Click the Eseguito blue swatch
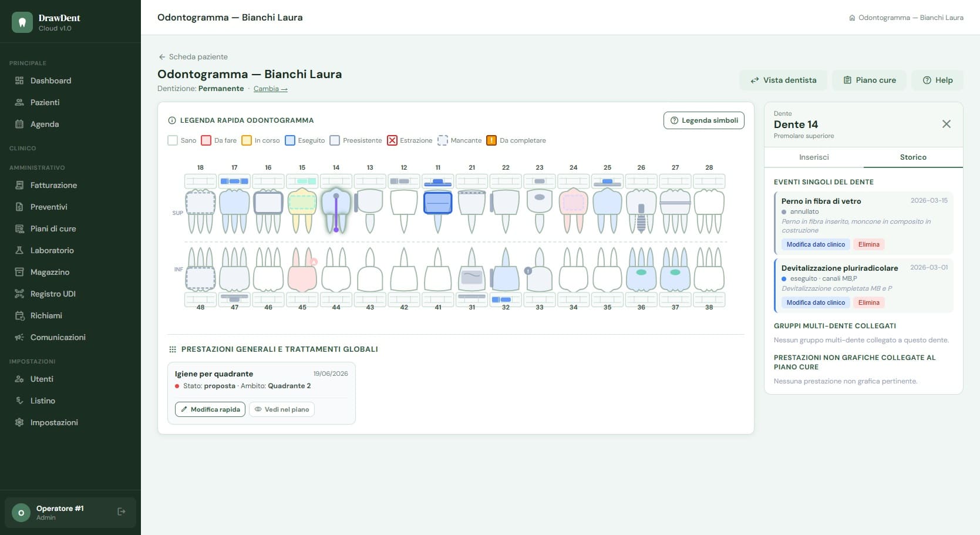This screenshot has height=535, width=980. coord(290,140)
